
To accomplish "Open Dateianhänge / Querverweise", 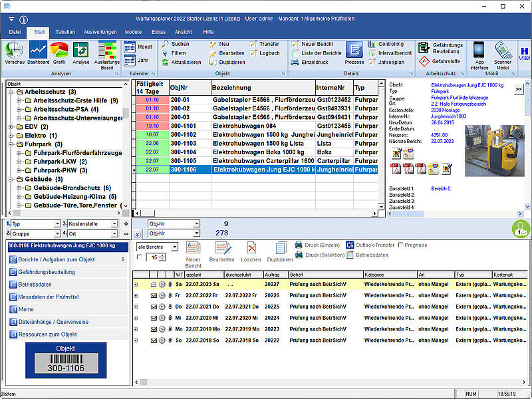I will (67, 322).
